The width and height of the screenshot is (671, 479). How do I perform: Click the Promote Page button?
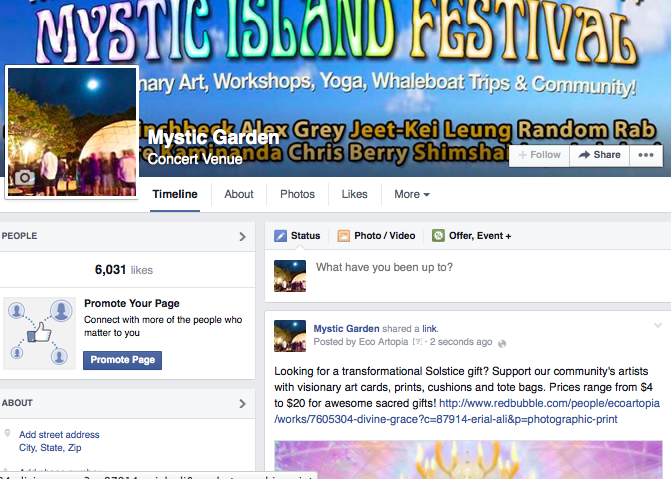(x=122, y=360)
